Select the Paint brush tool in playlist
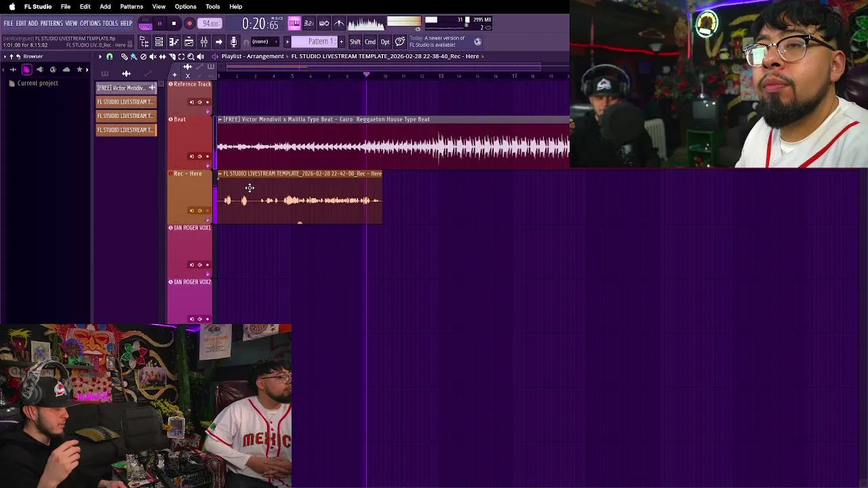Screen dimensions: 868x488 pos(134,56)
